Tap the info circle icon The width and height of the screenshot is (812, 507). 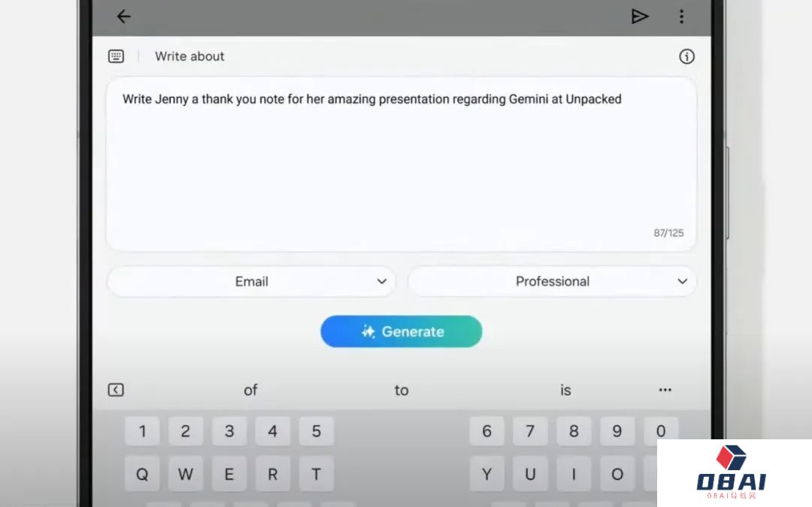[x=686, y=56]
